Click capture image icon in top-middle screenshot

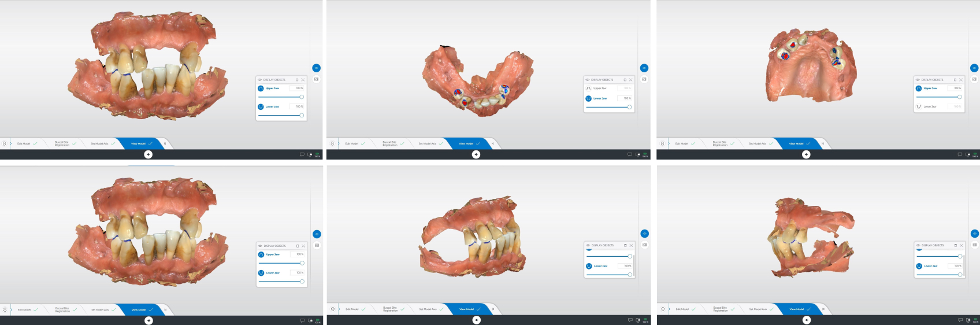coord(644,79)
